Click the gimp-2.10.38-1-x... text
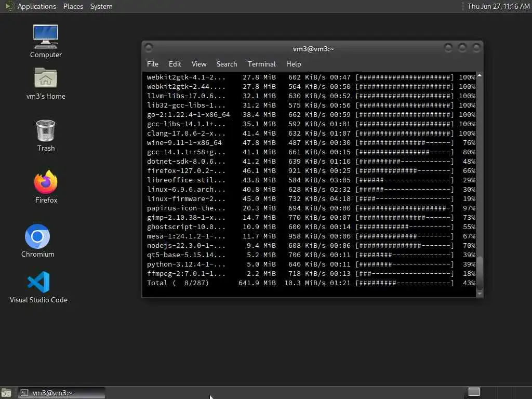The height and width of the screenshot is (399, 532). coord(186,218)
